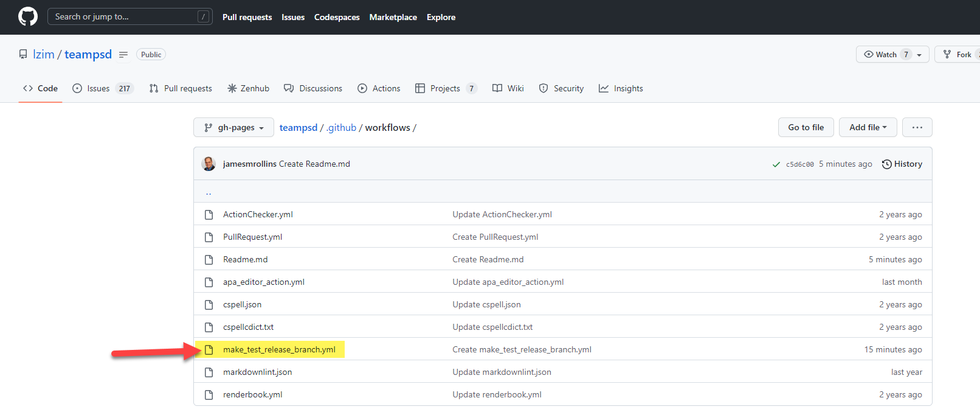
Task: Click file icon beside cspellcdict.txt
Action: tap(209, 327)
